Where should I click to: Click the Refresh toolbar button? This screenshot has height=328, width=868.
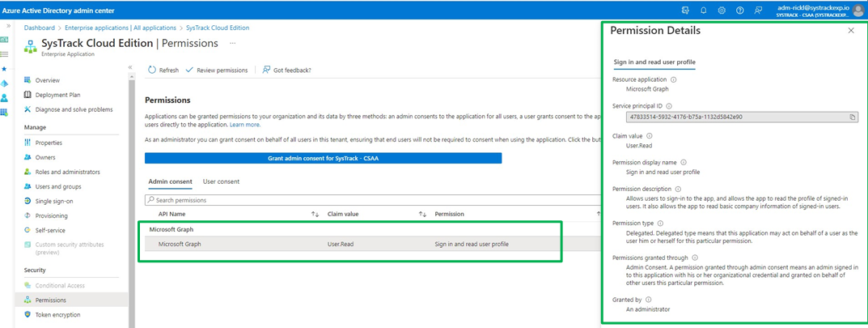click(x=163, y=70)
